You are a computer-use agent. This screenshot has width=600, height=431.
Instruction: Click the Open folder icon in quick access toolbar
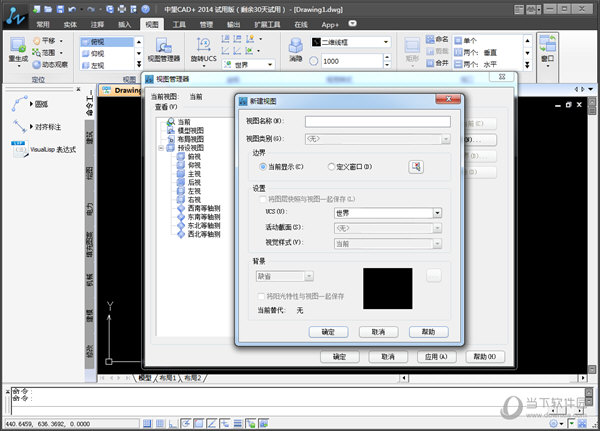click(x=48, y=9)
